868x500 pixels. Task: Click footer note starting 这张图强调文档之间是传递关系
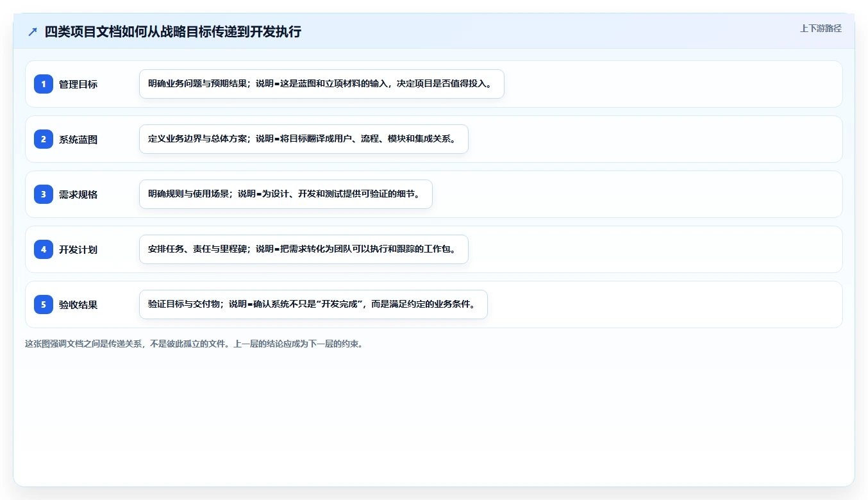coord(196,344)
